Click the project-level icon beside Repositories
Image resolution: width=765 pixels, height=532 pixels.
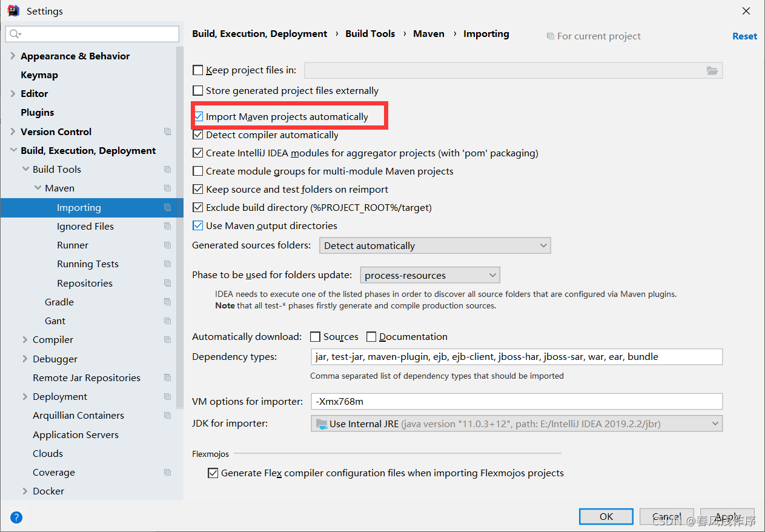pos(168,283)
